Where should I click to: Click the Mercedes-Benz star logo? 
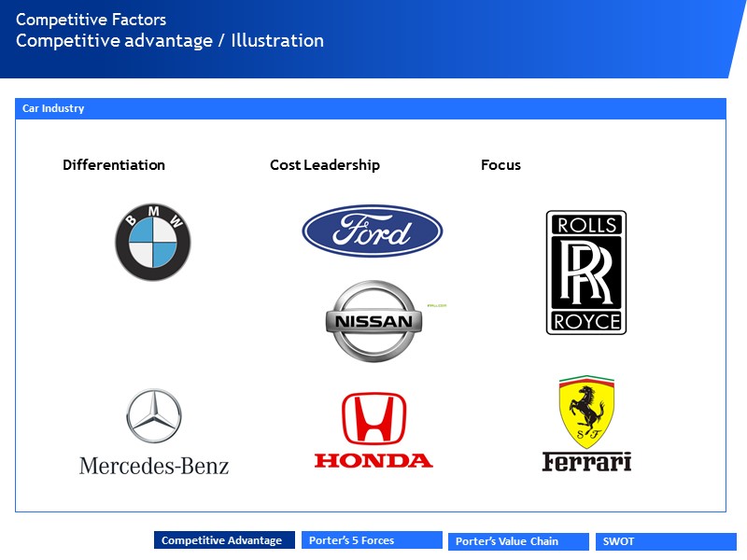coord(154,415)
